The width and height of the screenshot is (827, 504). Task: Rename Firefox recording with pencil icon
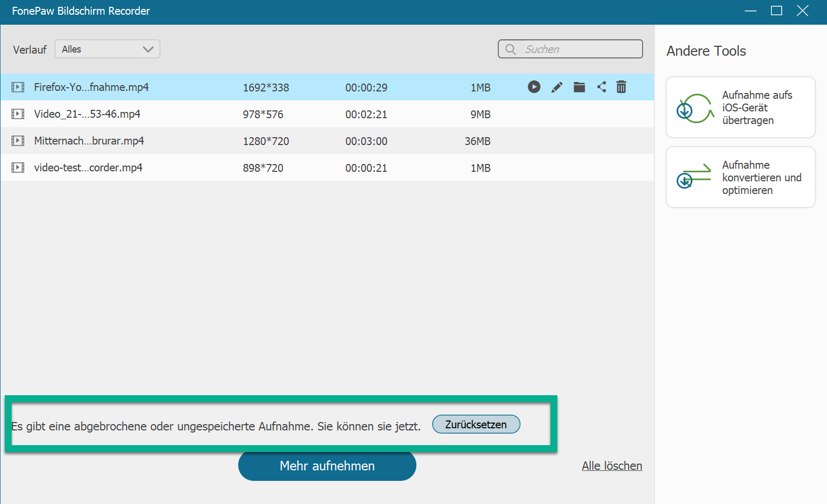click(x=557, y=87)
